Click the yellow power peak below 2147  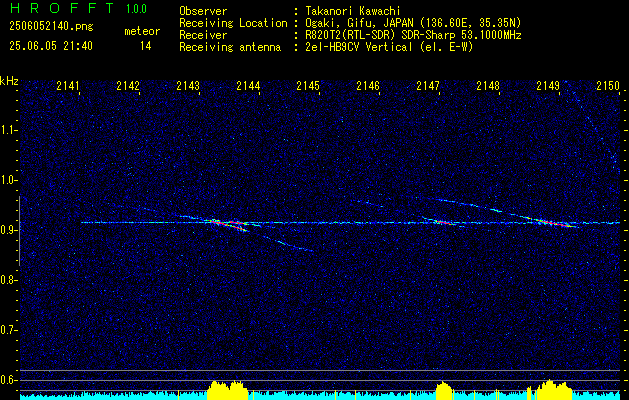coord(444,389)
